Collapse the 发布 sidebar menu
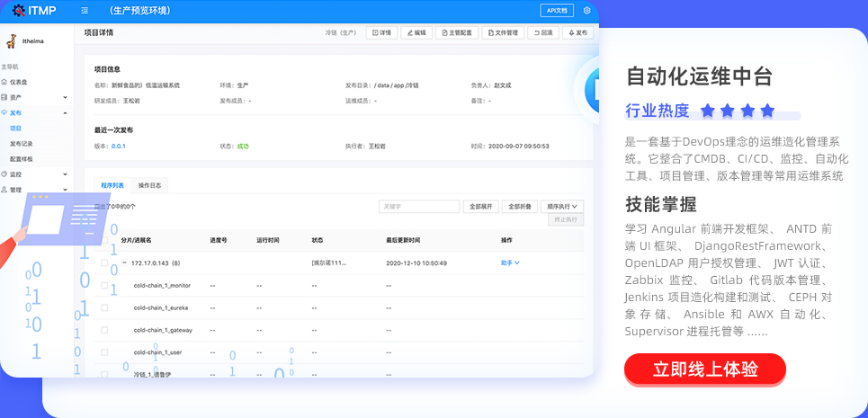Screen dimensions: 868x418 click(x=34, y=112)
